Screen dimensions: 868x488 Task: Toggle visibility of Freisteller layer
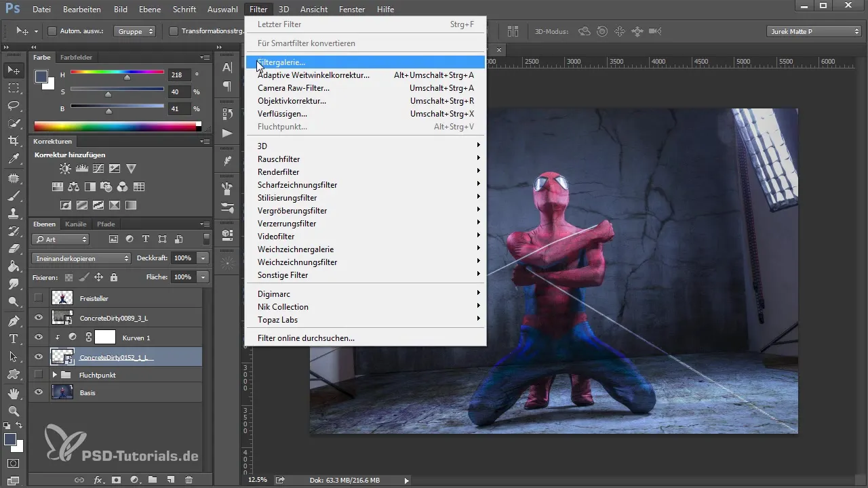tap(39, 298)
